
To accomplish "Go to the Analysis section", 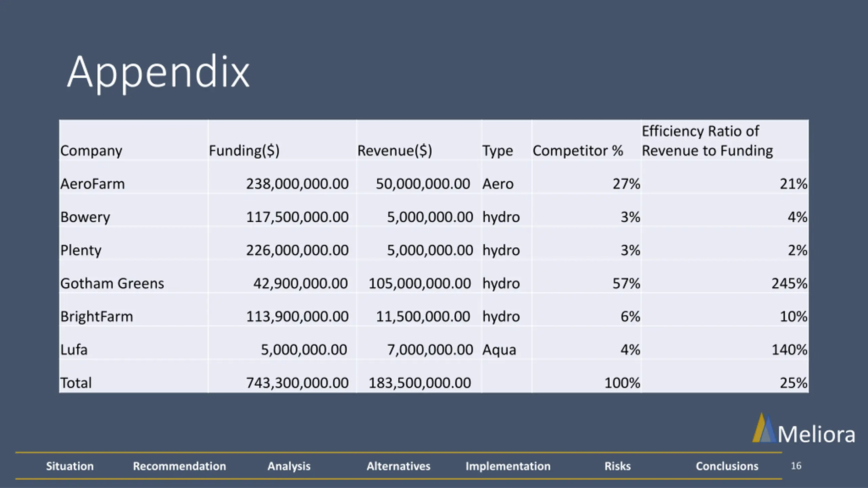I will pos(289,466).
